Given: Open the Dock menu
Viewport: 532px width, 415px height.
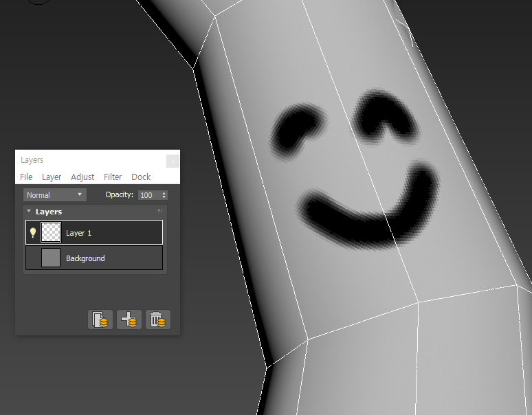Looking at the screenshot, I should coord(141,177).
